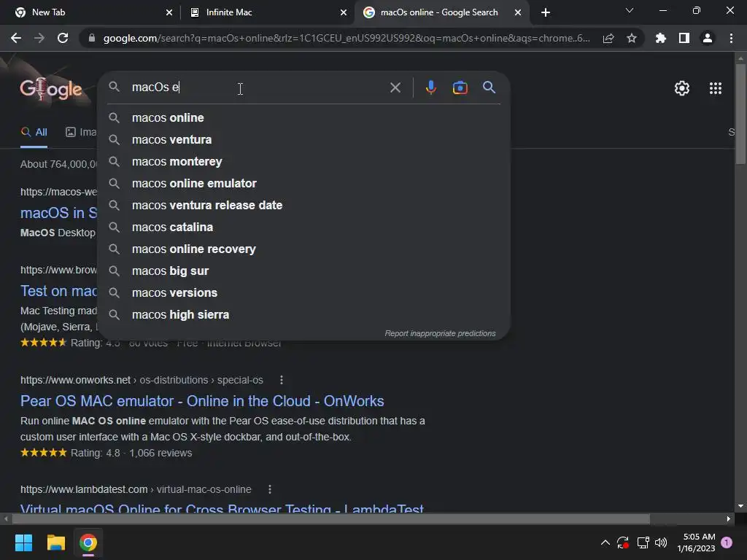The width and height of the screenshot is (747, 560).
Task: Open Google quick settings gear
Action: 682,88
